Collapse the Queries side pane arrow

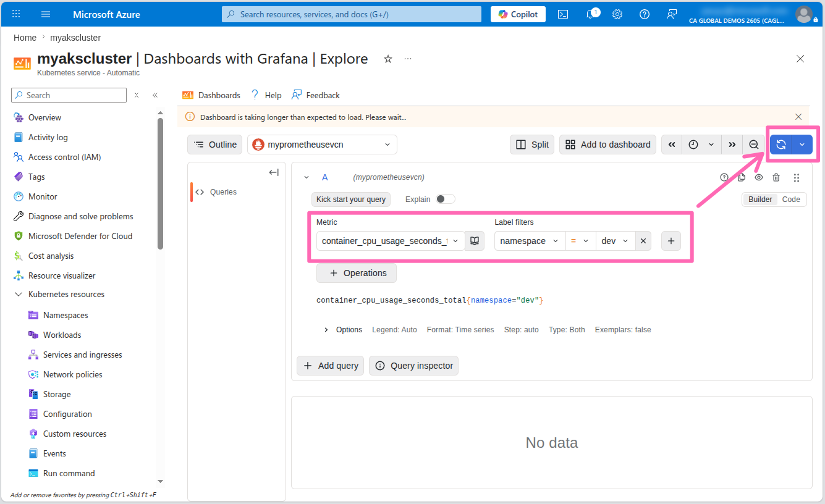coord(274,172)
